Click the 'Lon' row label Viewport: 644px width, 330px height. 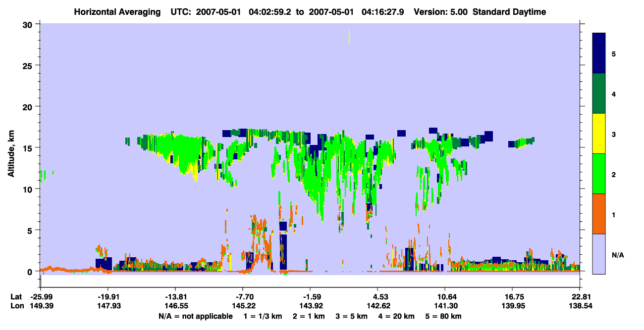point(17,306)
